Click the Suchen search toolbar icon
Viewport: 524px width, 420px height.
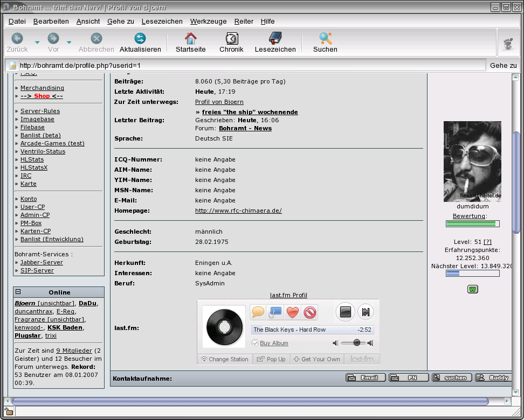(x=325, y=38)
